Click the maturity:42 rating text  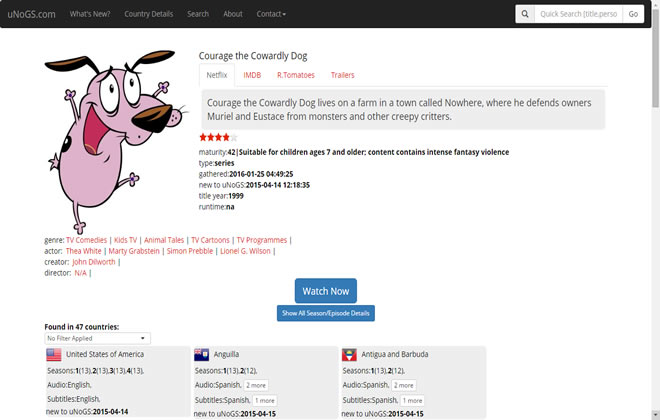pos(354,152)
